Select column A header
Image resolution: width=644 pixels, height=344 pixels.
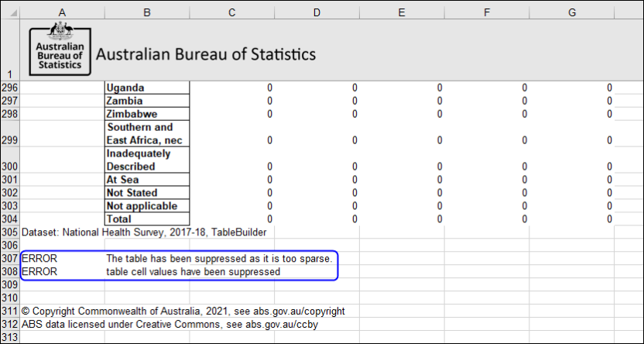tap(62, 12)
